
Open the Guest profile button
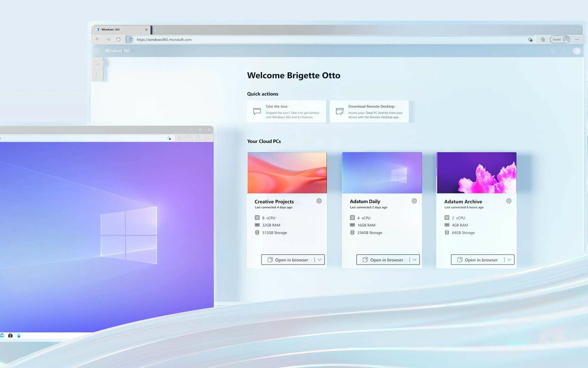tap(560, 39)
